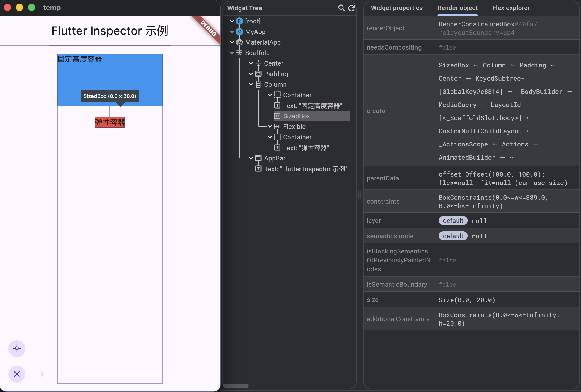Viewport: 581px width, 392px height.
Task: Click the MaterialApp node icon
Action: [239, 42]
